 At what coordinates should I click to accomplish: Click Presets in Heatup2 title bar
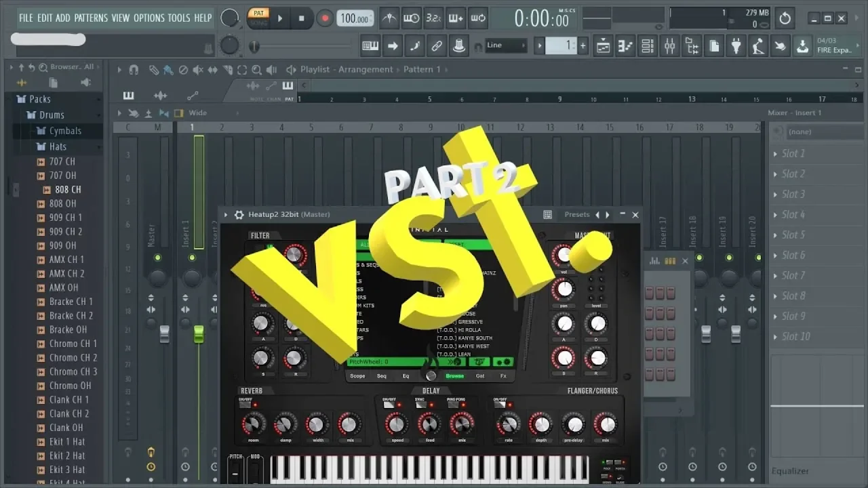click(x=577, y=215)
